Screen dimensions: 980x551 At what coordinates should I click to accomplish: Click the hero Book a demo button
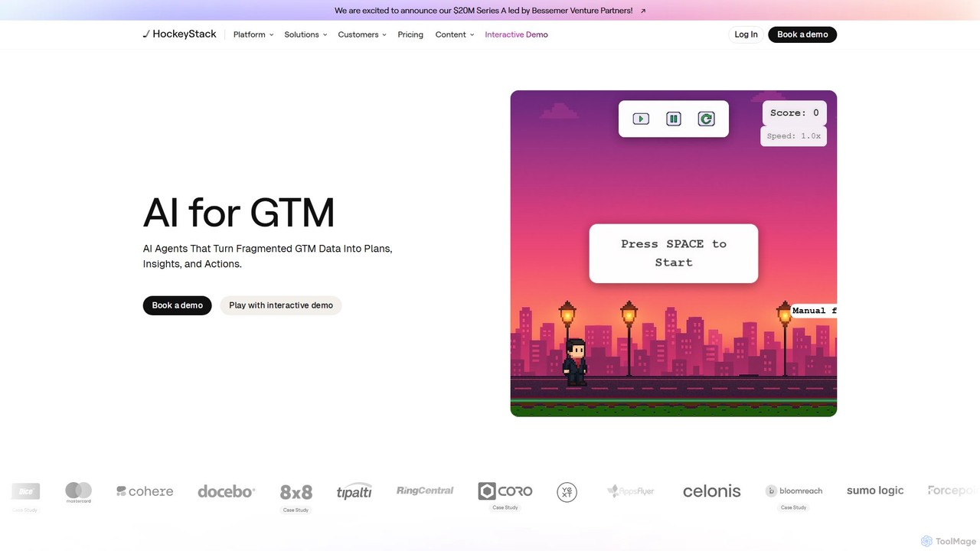point(177,305)
